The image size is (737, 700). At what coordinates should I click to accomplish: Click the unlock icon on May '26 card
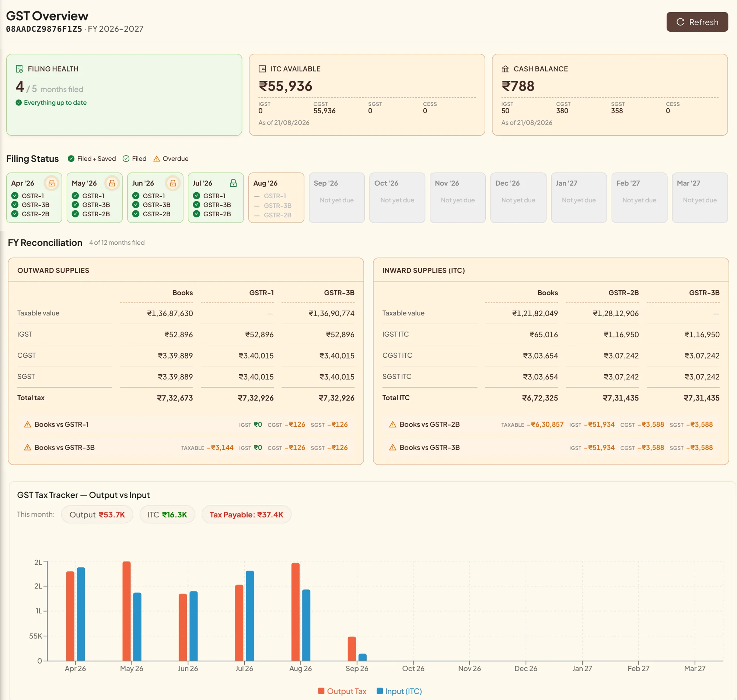point(112,183)
